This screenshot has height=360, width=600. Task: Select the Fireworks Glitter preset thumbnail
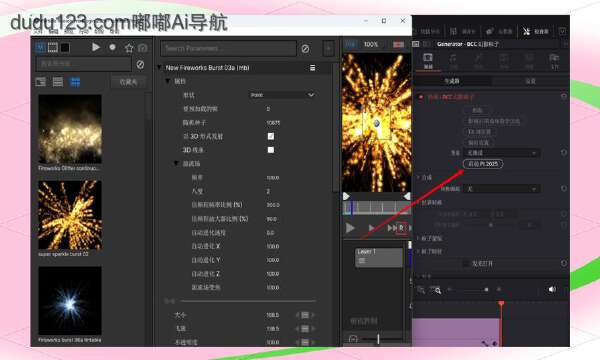click(70, 129)
